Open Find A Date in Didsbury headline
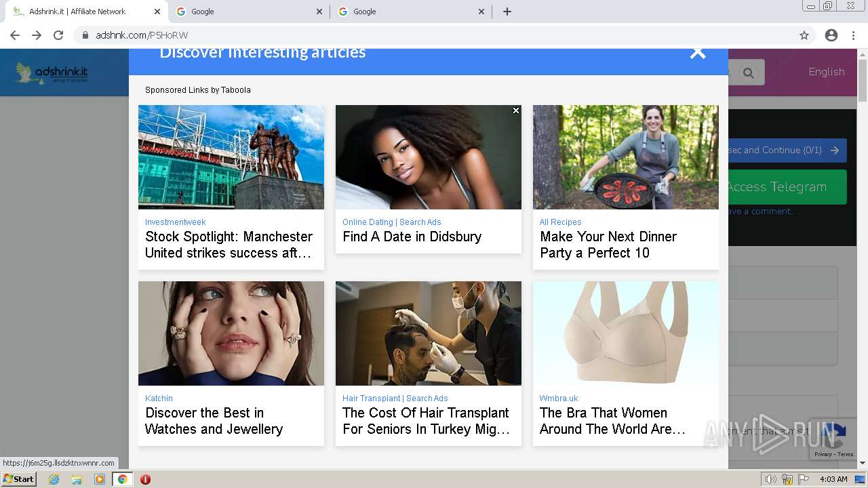Viewport: 868px width, 488px height. click(x=412, y=237)
